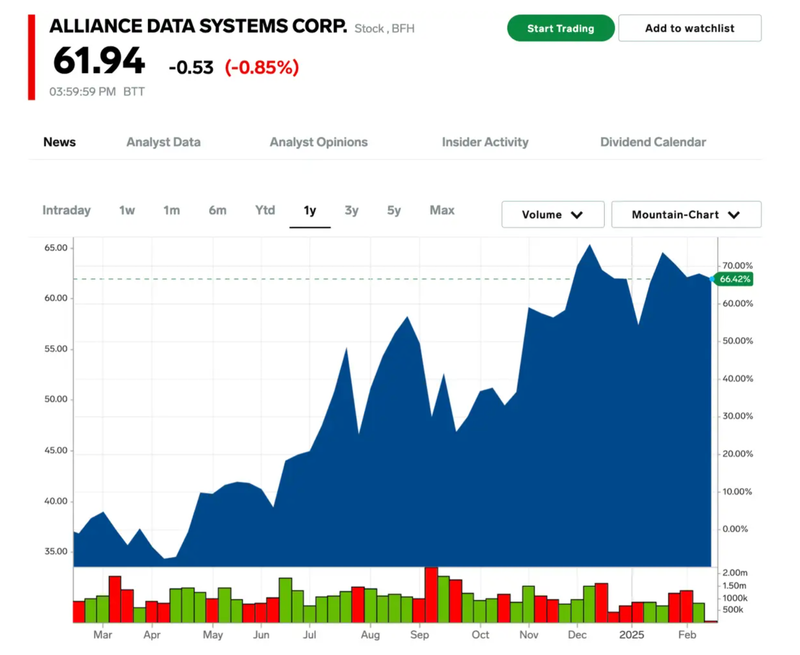Switch chart to 3y range
Image resolution: width=800 pixels, height=655 pixels.
351,210
